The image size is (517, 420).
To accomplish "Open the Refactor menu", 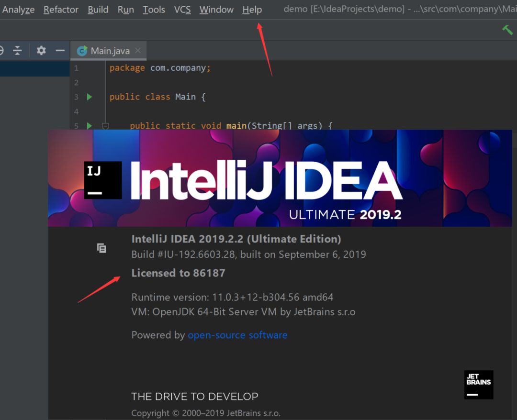I will click(x=61, y=10).
